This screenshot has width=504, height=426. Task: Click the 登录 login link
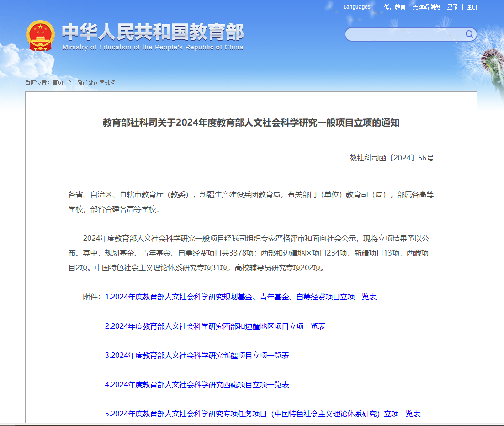452,7
